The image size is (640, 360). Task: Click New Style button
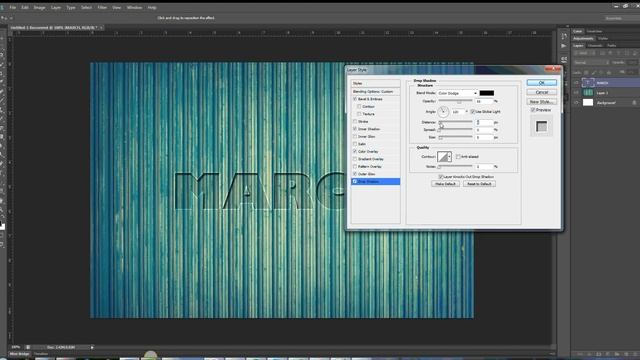pyautogui.click(x=542, y=102)
